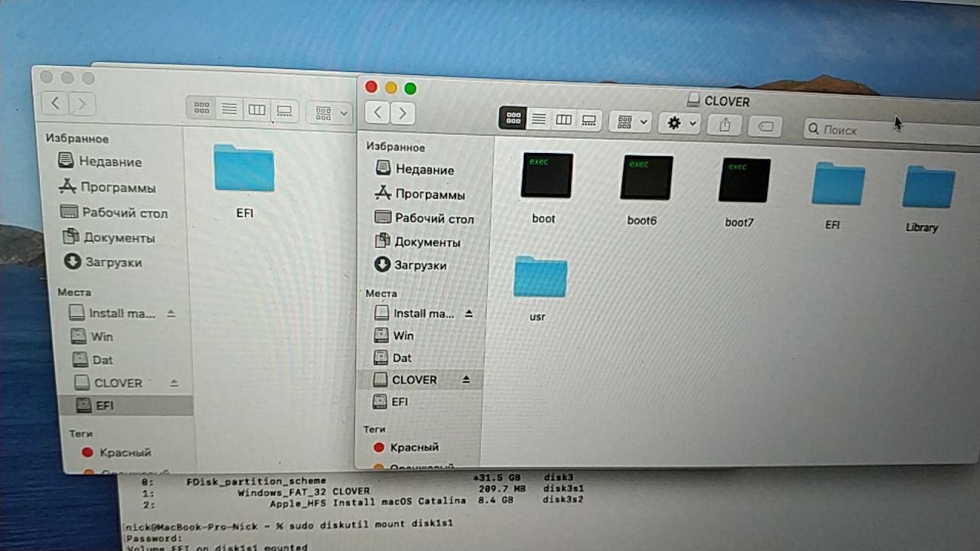Select Dat volume in back Finder sidebar
The image size is (980, 551).
(93, 359)
